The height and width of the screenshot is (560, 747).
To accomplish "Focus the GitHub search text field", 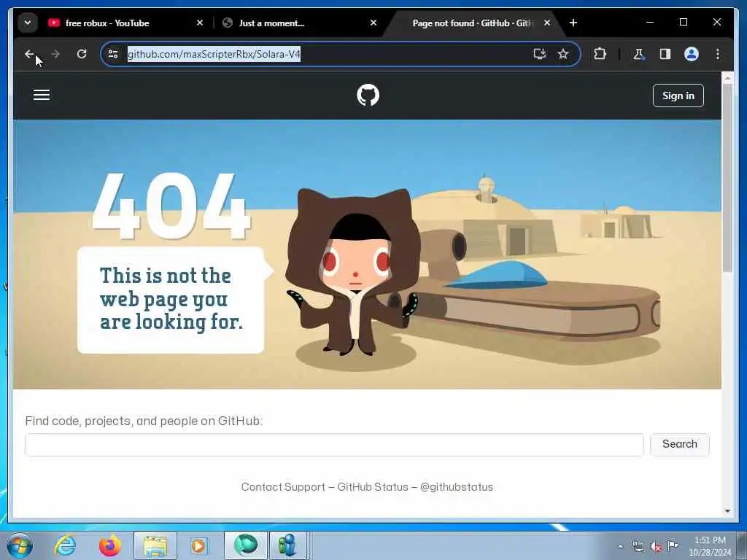I will tap(334, 445).
